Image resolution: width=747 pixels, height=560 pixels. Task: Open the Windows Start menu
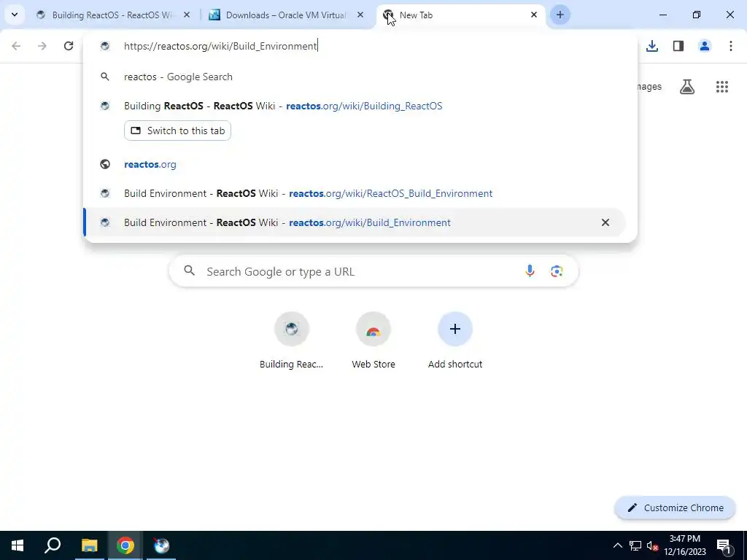pos(18,545)
